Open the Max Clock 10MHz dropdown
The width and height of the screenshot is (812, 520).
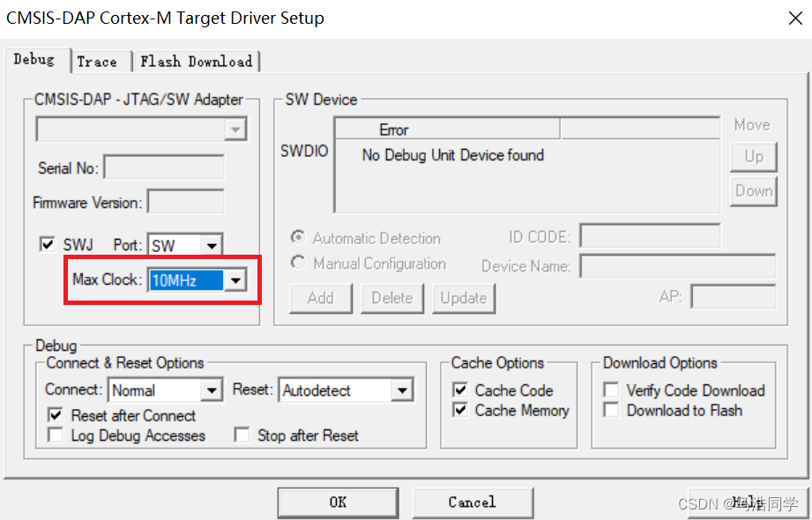[x=235, y=281]
